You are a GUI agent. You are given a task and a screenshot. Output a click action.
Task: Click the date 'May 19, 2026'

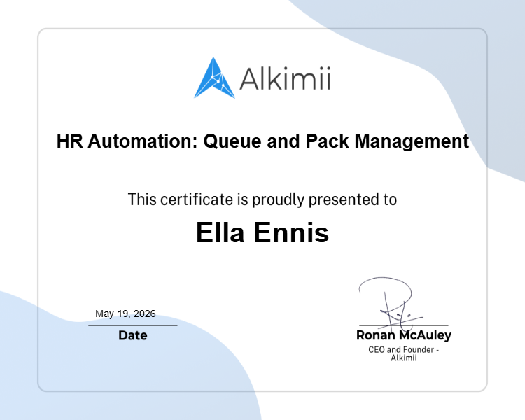125,314
